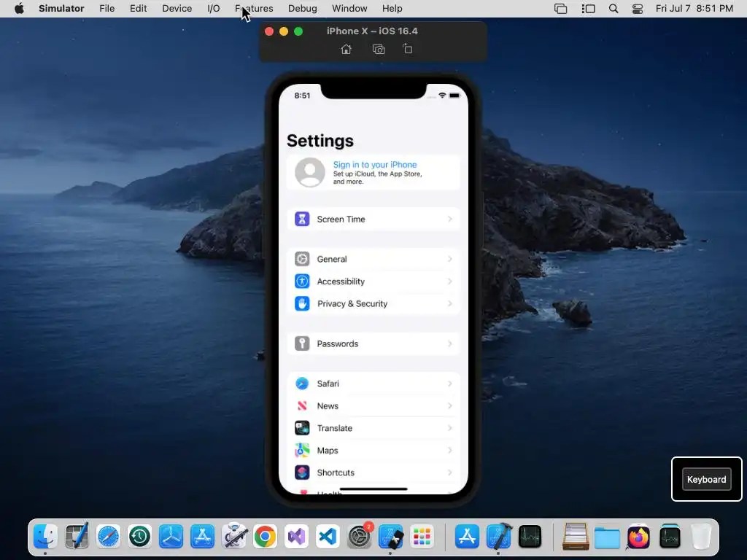Expand the Maps row chevron
The image size is (747, 560).
449,450
